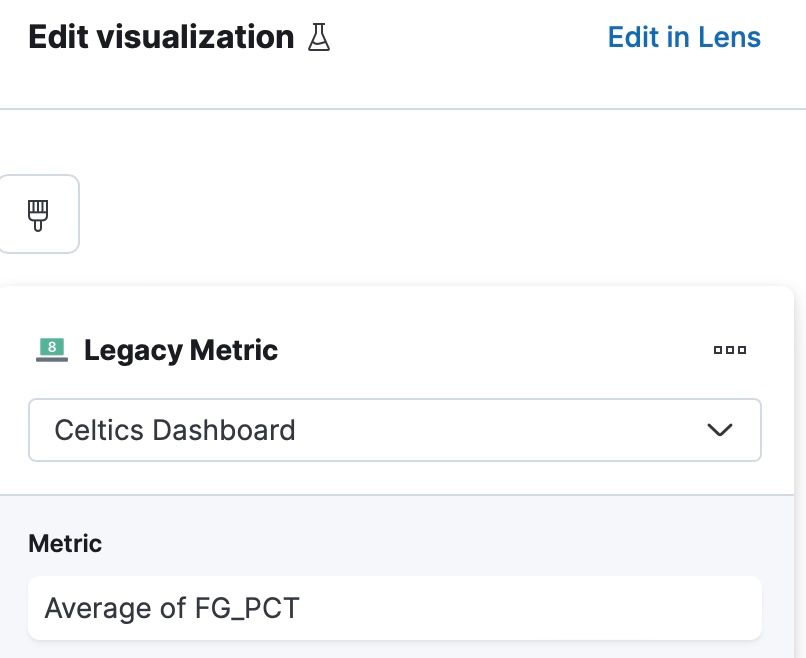Follow the Edit in Lens link
The image size is (806, 658).
coord(684,38)
